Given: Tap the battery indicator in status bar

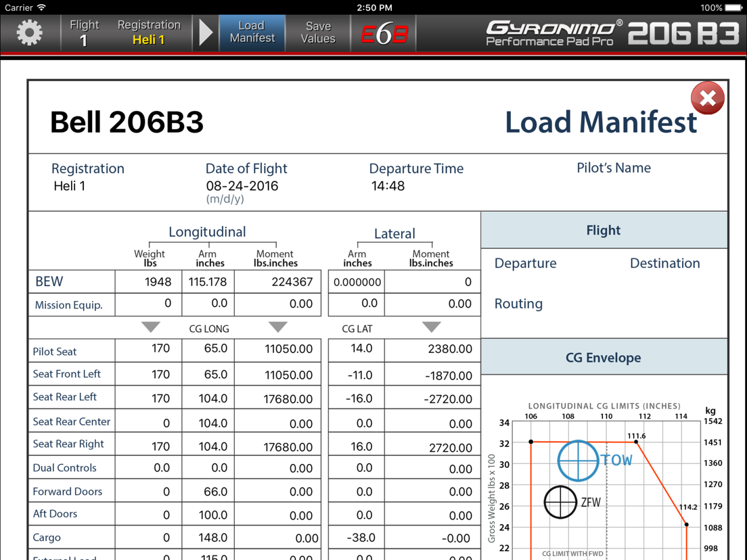Looking at the screenshot, I should point(733,7).
